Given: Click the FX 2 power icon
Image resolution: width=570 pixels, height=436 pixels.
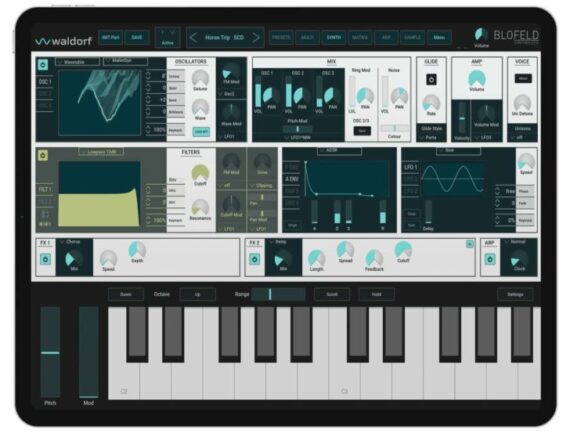Looking at the screenshot, I should point(254,259).
